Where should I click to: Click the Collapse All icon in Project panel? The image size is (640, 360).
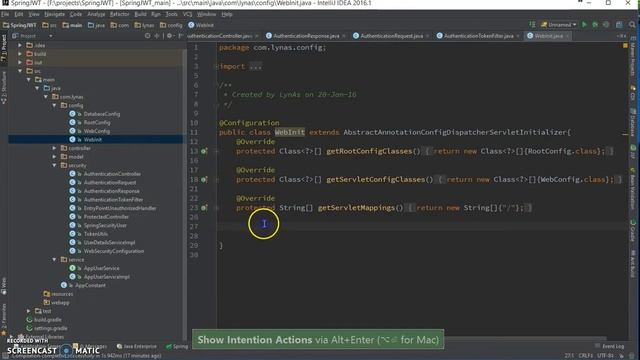click(x=157, y=36)
